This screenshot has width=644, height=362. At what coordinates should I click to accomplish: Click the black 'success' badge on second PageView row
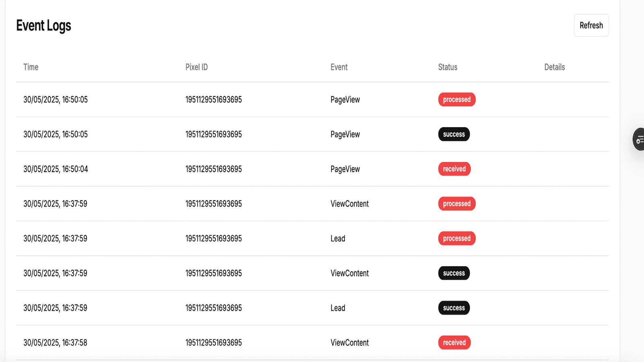coord(454,134)
